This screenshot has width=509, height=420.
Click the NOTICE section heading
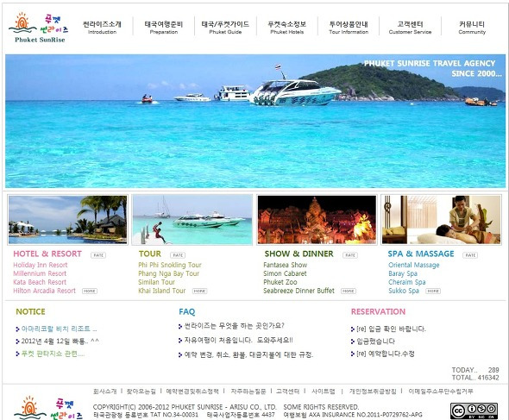[x=30, y=311]
